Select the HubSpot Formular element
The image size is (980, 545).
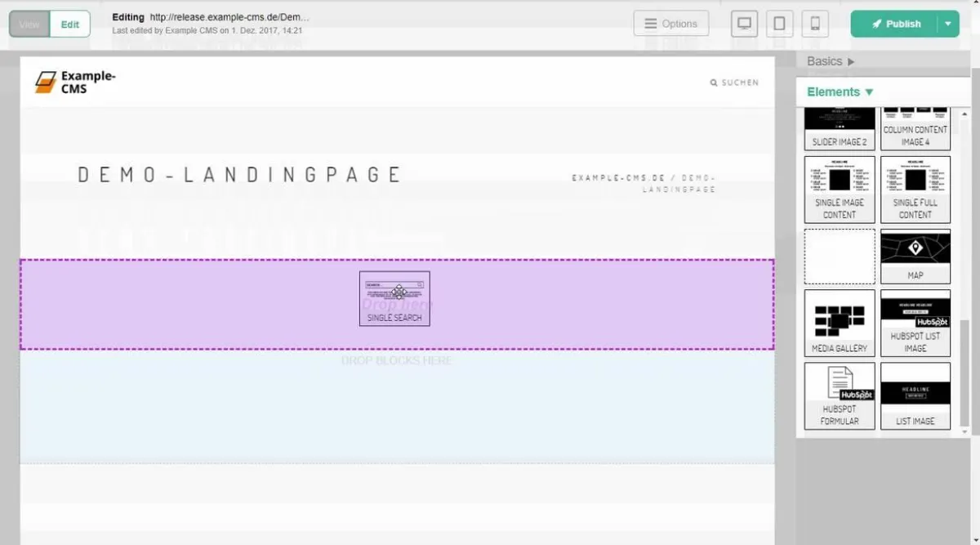[839, 396]
